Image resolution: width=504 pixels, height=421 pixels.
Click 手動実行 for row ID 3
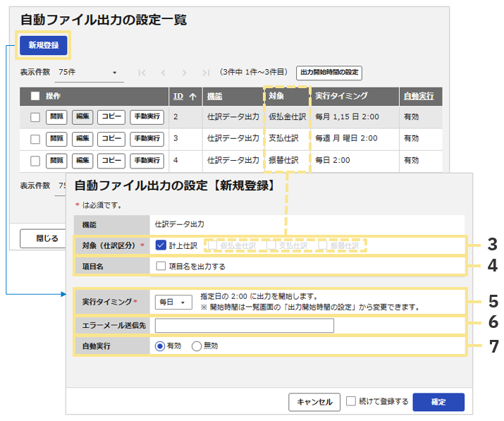[147, 139]
